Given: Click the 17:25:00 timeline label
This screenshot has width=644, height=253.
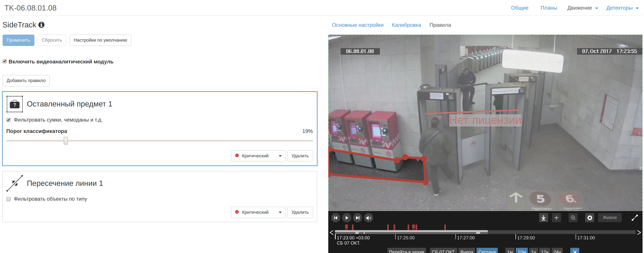Looking at the screenshot, I should [406, 238].
